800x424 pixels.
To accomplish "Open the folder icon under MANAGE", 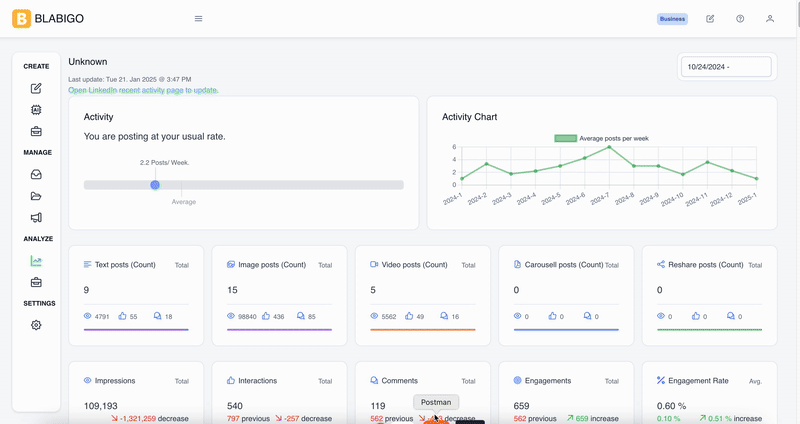I will 36,196.
